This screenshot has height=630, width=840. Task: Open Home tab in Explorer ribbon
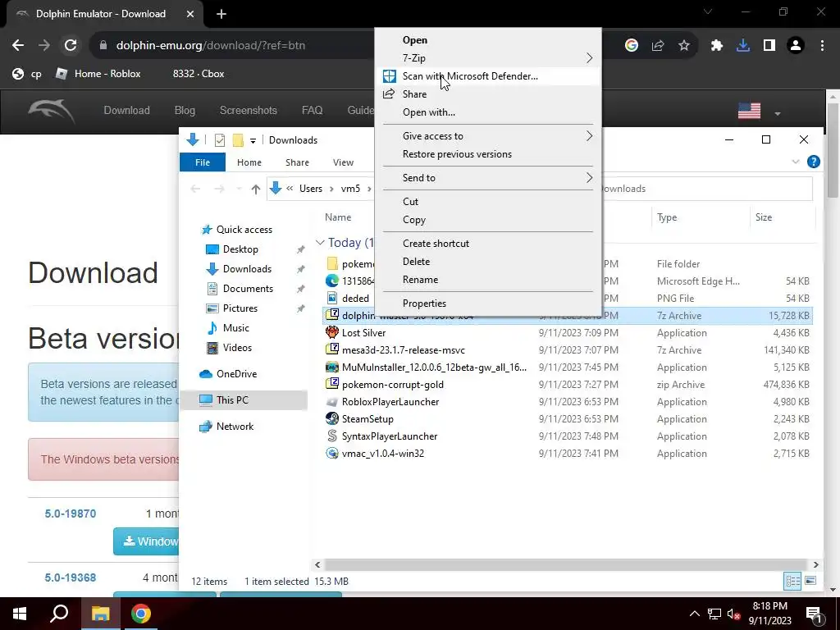[249, 162]
